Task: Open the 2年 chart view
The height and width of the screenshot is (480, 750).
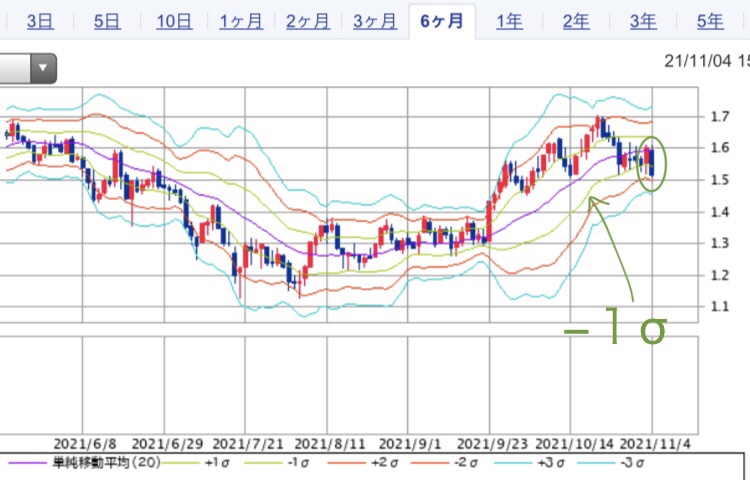Action: 576,21
